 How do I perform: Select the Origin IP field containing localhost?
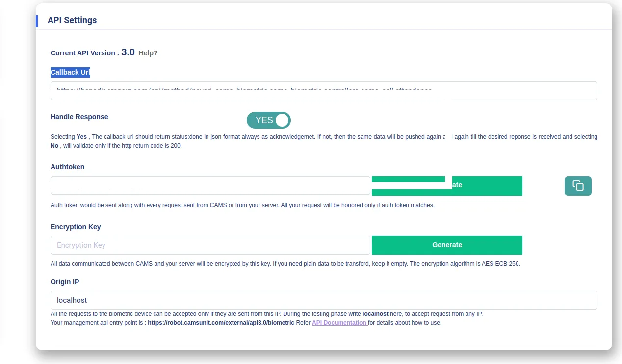pos(324,300)
